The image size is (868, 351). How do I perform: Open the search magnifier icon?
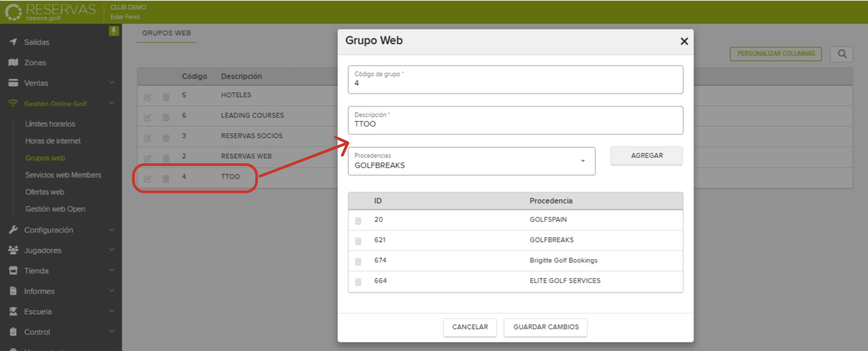[842, 54]
